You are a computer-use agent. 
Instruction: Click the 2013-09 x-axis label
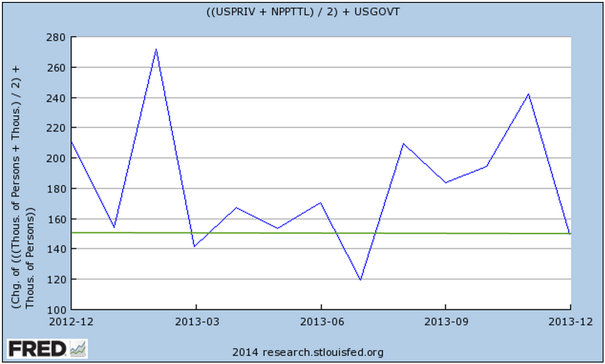pyautogui.click(x=445, y=322)
